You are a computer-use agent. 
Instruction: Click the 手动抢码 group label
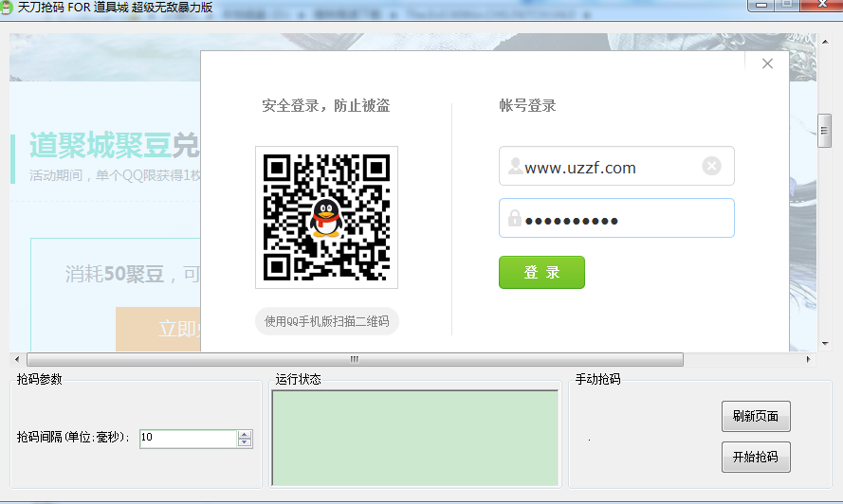click(x=597, y=379)
